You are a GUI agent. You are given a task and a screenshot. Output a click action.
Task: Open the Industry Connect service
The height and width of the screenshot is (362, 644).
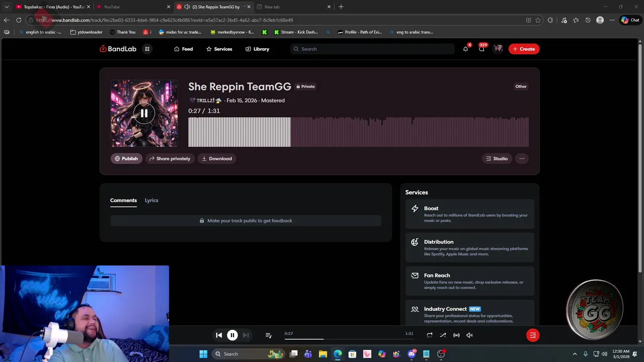[469, 314]
